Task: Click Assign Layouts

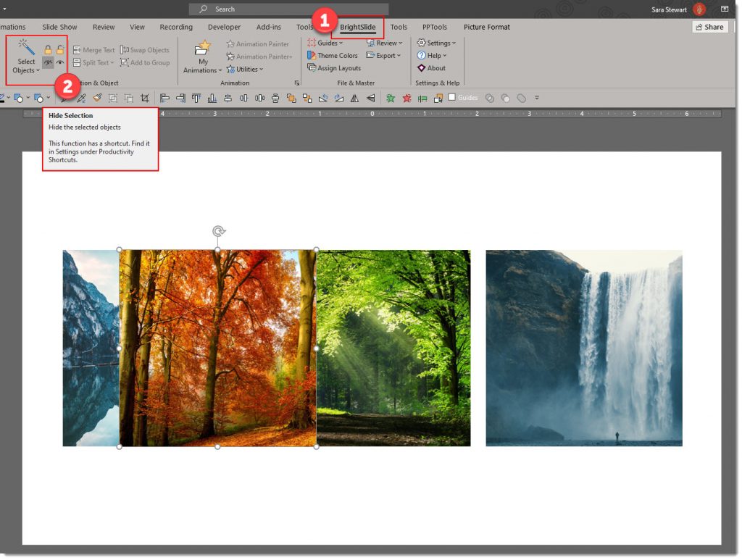Action: (x=339, y=67)
